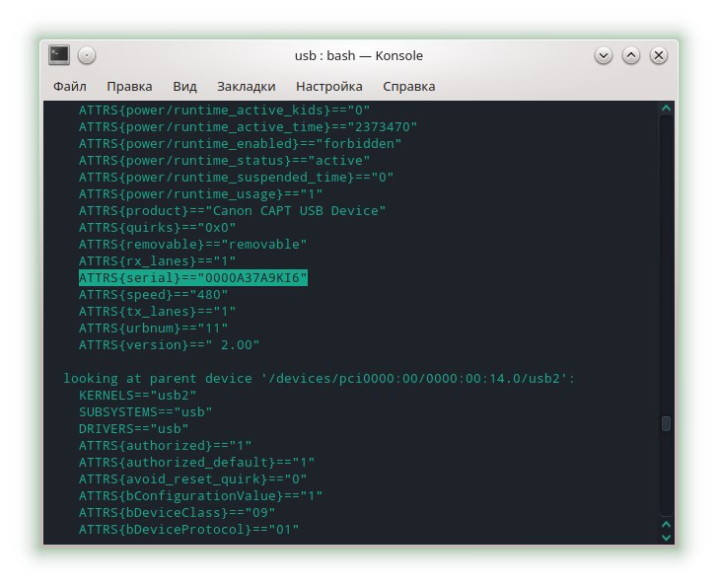Viewport: 718px width, 588px height.
Task: Click the scrollbar up arrow at top
Action: tap(667, 109)
